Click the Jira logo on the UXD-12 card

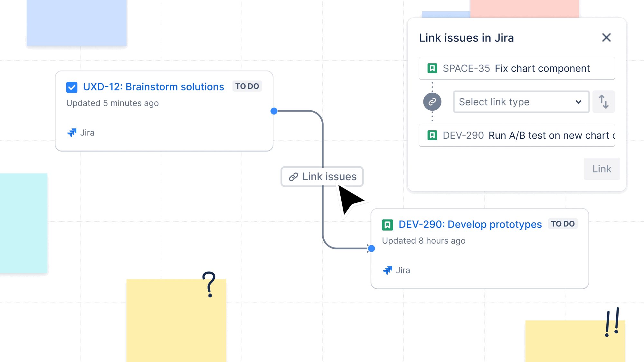pyautogui.click(x=72, y=133)
